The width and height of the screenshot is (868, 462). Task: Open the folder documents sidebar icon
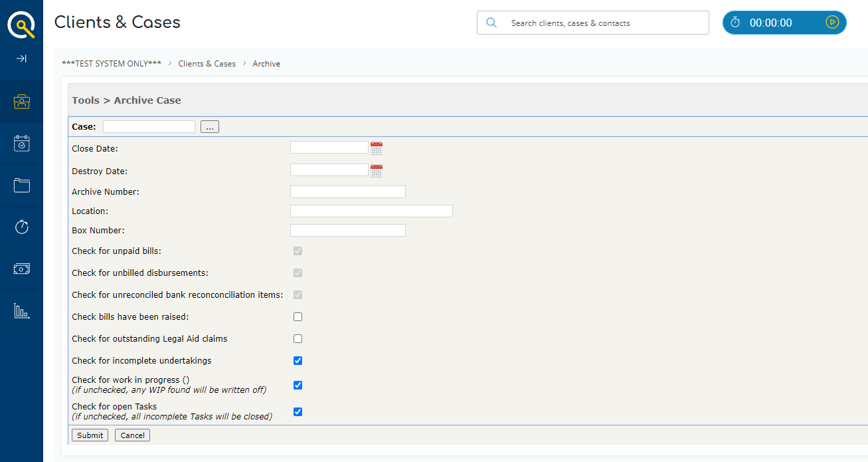tap(22, 185)
